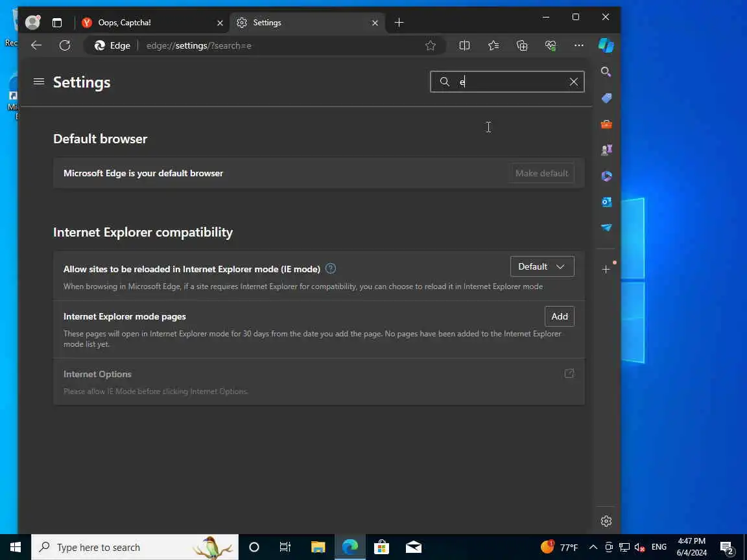The image size is (747, 560).
Task: Open sidebar Outlook icon
Action: point(606,202)
